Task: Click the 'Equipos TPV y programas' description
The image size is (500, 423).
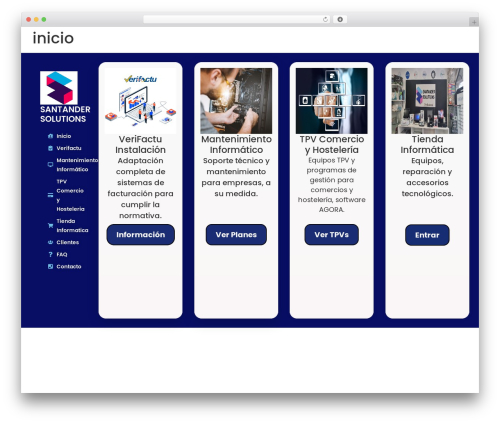Action: [332, 185]
